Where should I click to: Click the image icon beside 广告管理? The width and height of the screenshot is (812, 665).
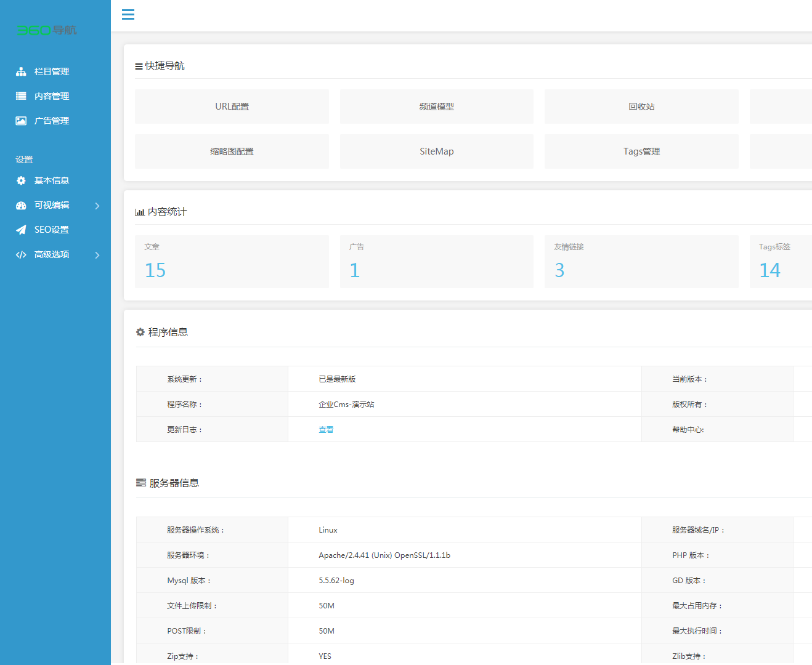pyautogui.click(x=21, y=121)
